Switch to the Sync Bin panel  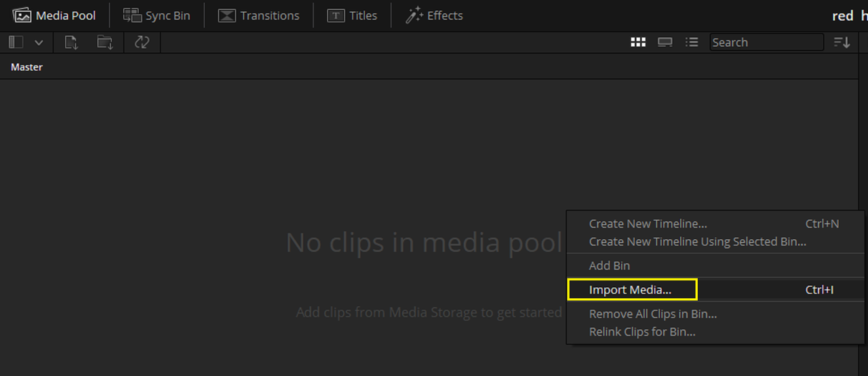[x=157, y=15]
